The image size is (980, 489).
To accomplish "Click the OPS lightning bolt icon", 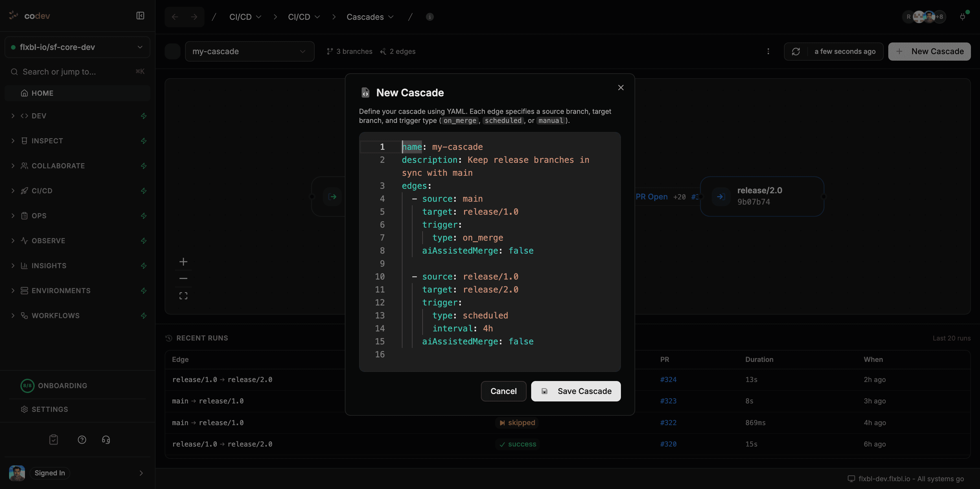I will [x=144, y=216].
